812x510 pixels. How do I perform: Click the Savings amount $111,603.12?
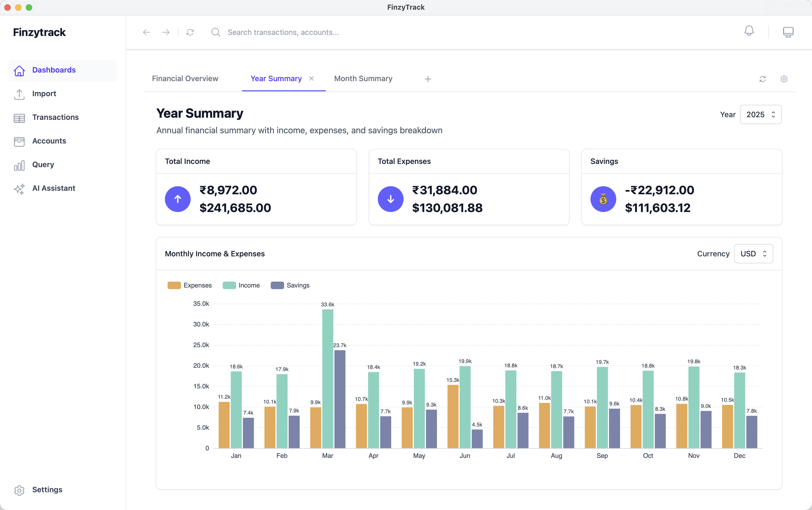(x=658, y=208)
